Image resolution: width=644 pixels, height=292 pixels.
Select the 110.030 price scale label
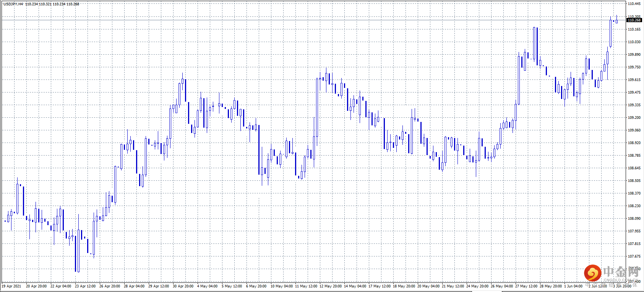pos(634,42)
